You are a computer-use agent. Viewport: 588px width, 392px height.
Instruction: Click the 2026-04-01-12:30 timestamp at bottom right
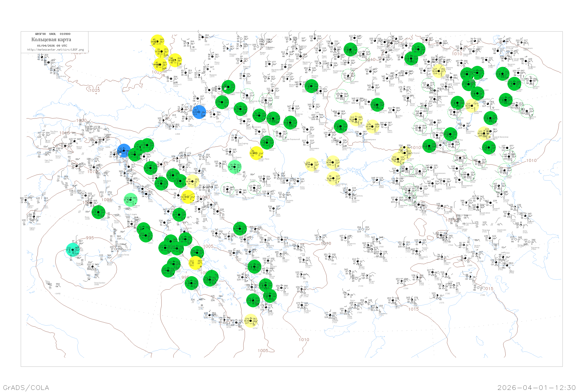pyautogui.click(x=536, y=387)
